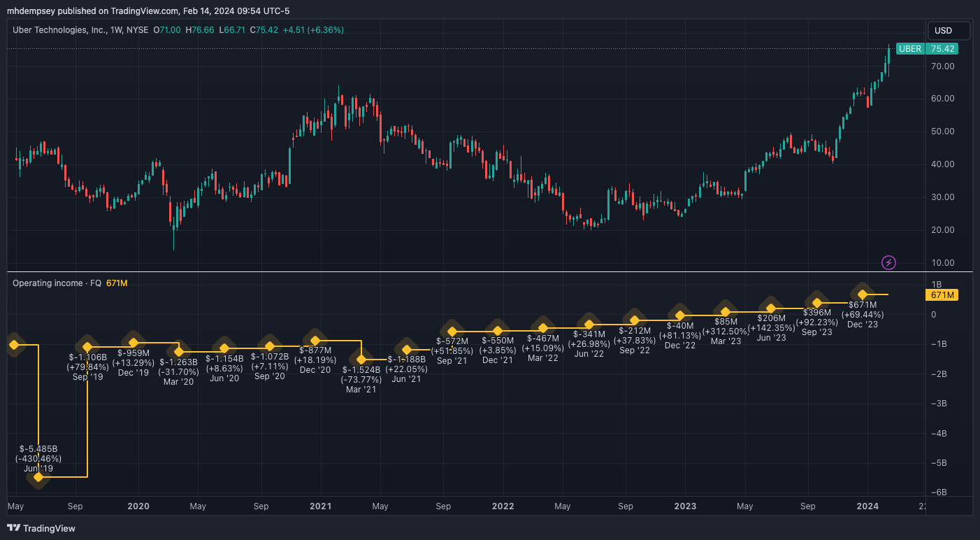This screenshot has width=980, height=540.
Task: Select the Sep '23 $396M marker
Action: tap(817, 303)
